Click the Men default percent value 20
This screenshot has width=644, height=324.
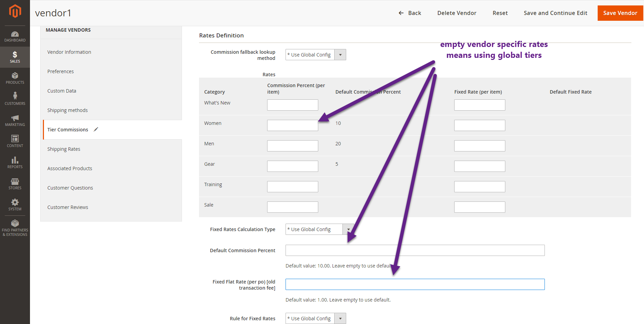[x=338, y=144]
